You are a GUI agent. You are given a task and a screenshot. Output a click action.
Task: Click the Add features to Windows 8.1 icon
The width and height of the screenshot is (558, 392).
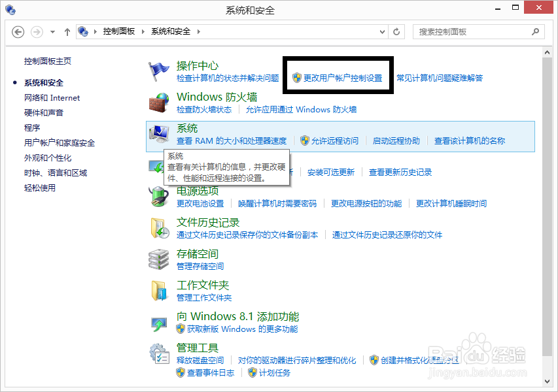(x=159, y=324)
